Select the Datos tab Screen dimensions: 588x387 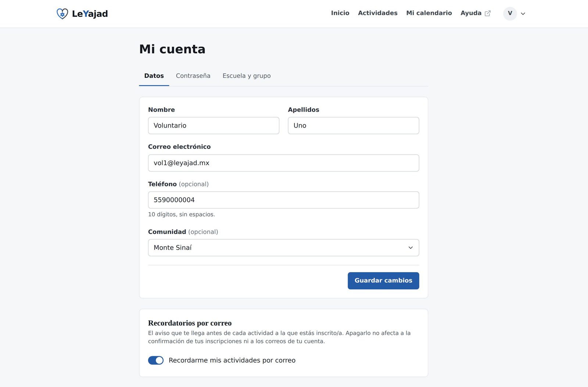coord(154,76)
